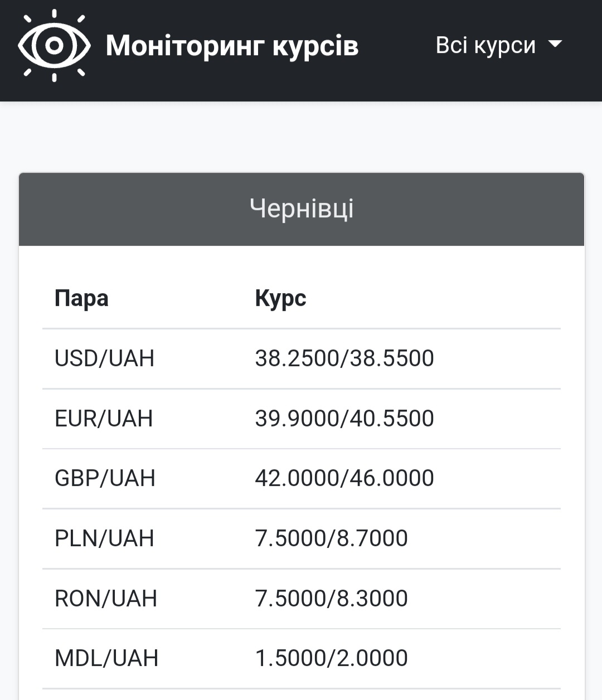Click the USD value 38.2500

(297, 358)
